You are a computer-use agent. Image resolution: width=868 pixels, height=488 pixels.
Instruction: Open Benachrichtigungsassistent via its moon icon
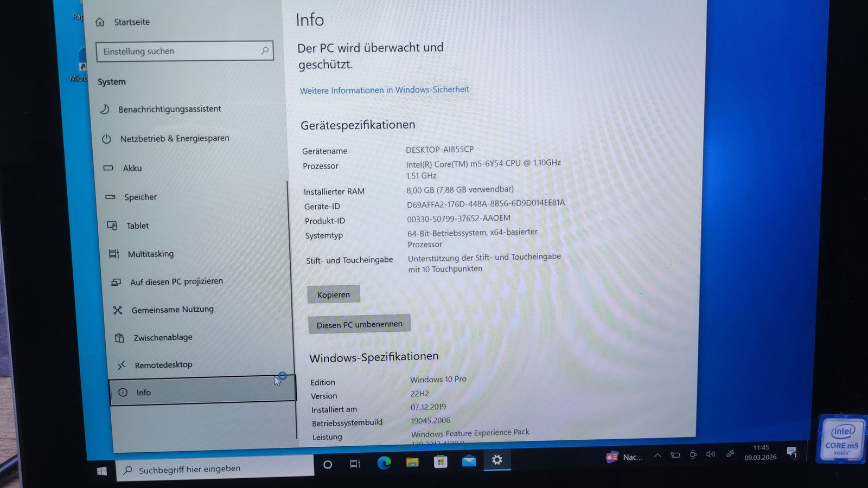click(x=105, y=109)
